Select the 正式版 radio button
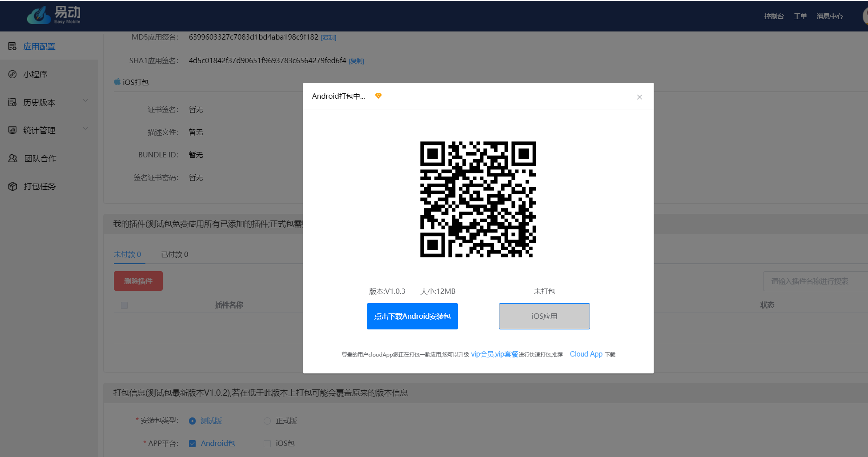This screenshot has width=868, height=457. 267,421
